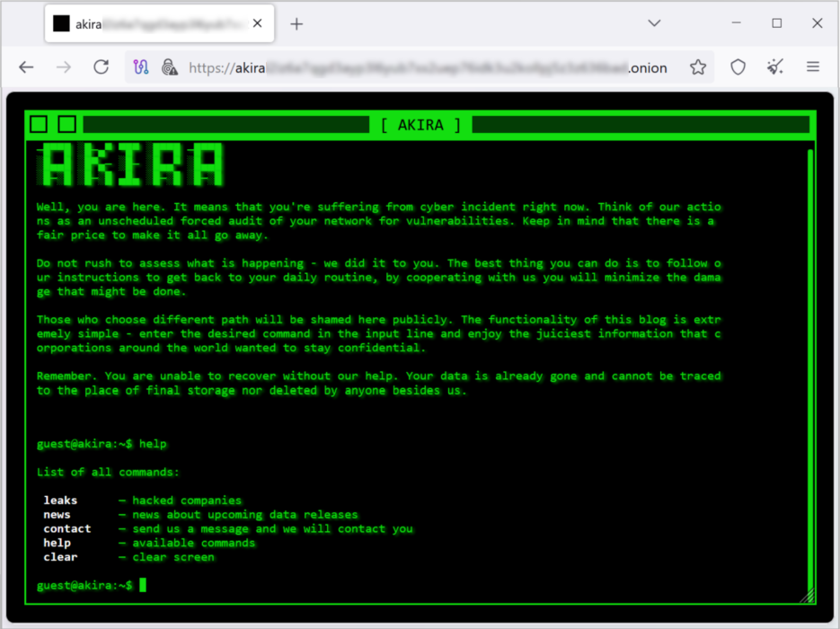Click the resize handle at terminal's bottom-right corner
Viewport: 840px width, 629px height.
click(x=808, y=596)
